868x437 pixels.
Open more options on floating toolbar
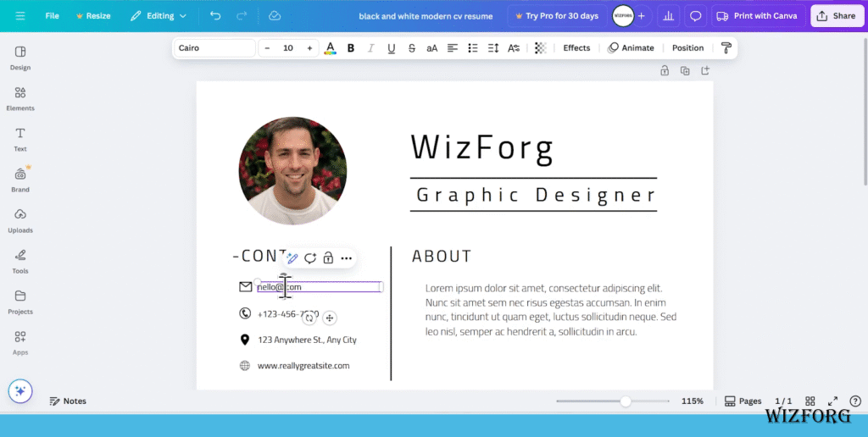pyautogui.click(x=347, y=258)
